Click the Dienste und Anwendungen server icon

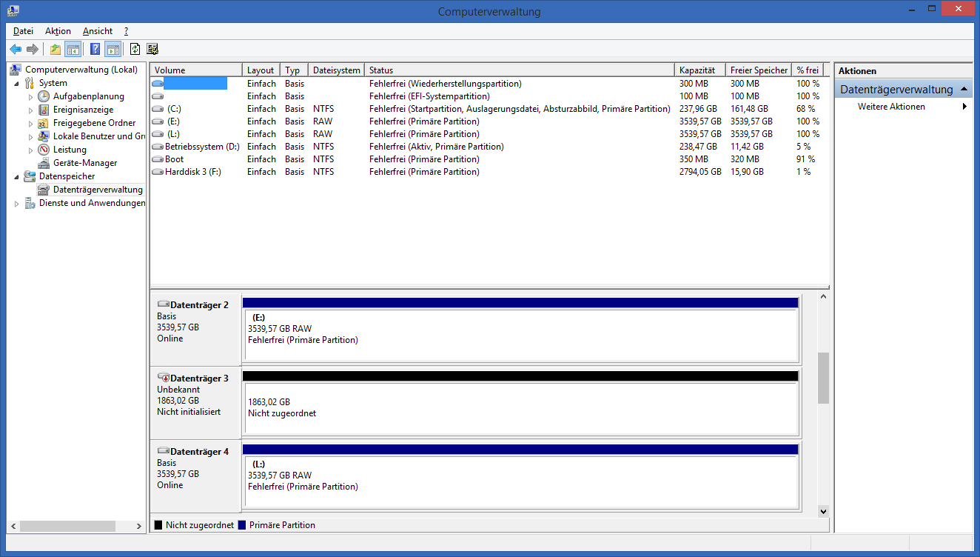tap(30, 203)
